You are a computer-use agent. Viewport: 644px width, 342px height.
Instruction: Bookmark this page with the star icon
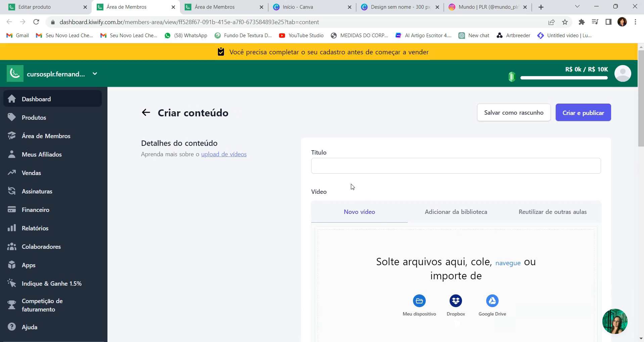tap(565, 22)
